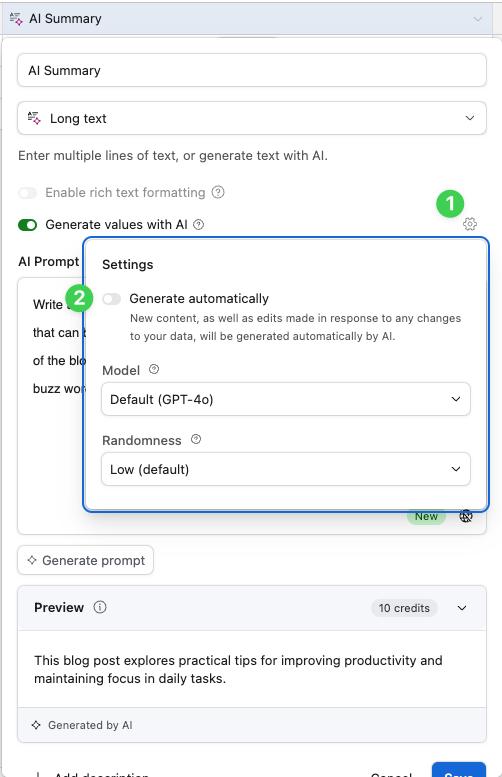
Task: Open the Long text field type dropdown
Action: (x=252, y=118)
